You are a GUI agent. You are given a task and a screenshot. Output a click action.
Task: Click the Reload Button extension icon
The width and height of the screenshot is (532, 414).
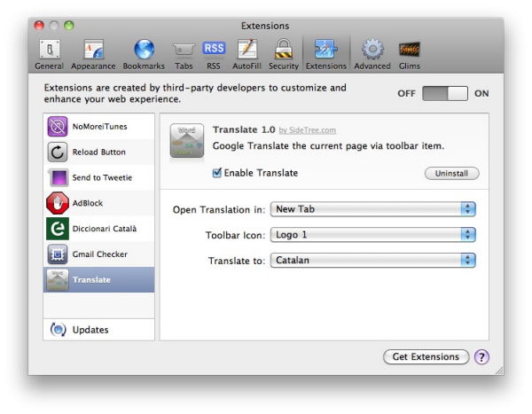58,152
